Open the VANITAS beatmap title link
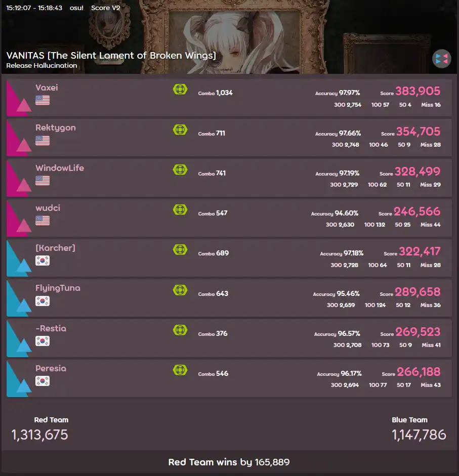The image size is (459, 476). click(x=111, y=56)
